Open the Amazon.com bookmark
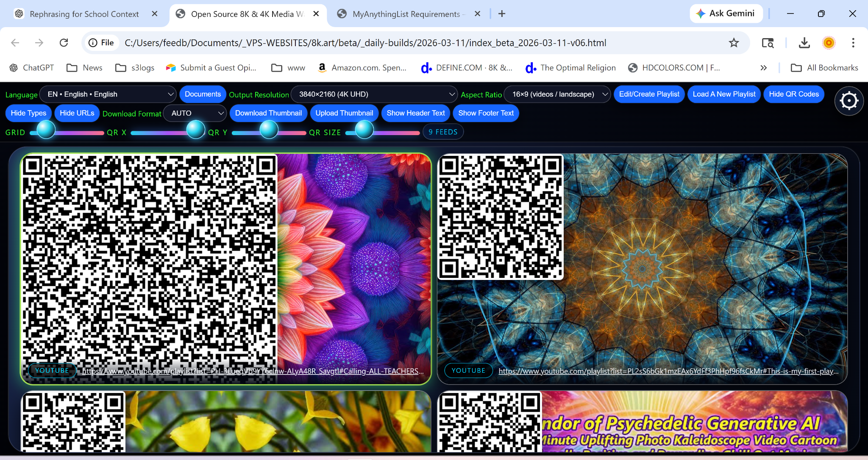Image resolution: width=868 pixels, height=460 pixels. [x=362, y=68]
